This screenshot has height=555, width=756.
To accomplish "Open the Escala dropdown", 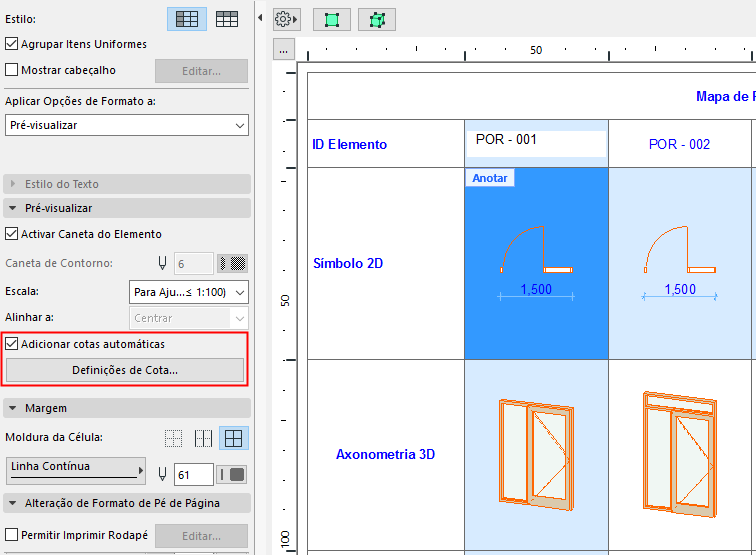I will [189, 292].
